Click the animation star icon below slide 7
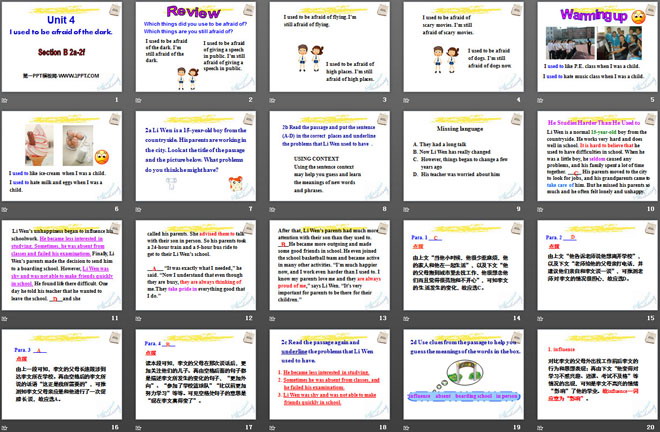This screenshot has height=432, width=660. (x=138, y=209)
